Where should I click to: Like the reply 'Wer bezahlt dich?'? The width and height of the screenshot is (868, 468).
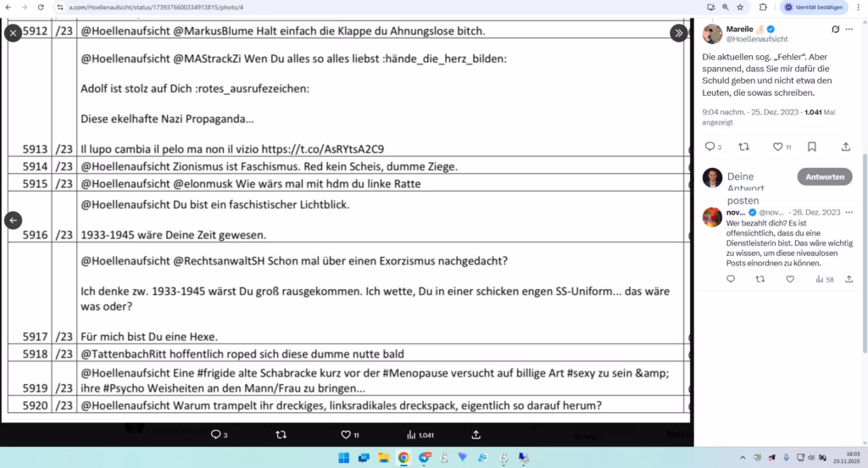coord(790,279)
